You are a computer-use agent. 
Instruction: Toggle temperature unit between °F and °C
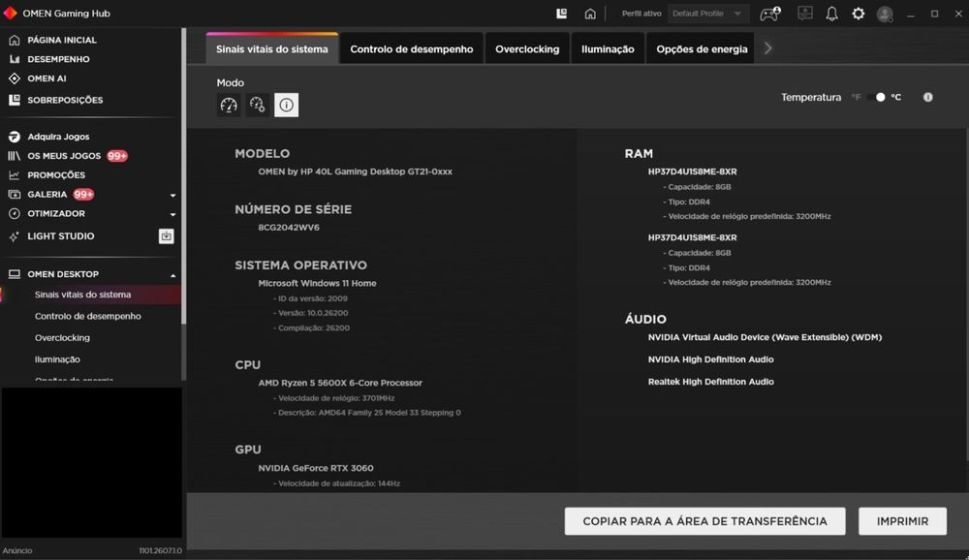pos(876,97)
